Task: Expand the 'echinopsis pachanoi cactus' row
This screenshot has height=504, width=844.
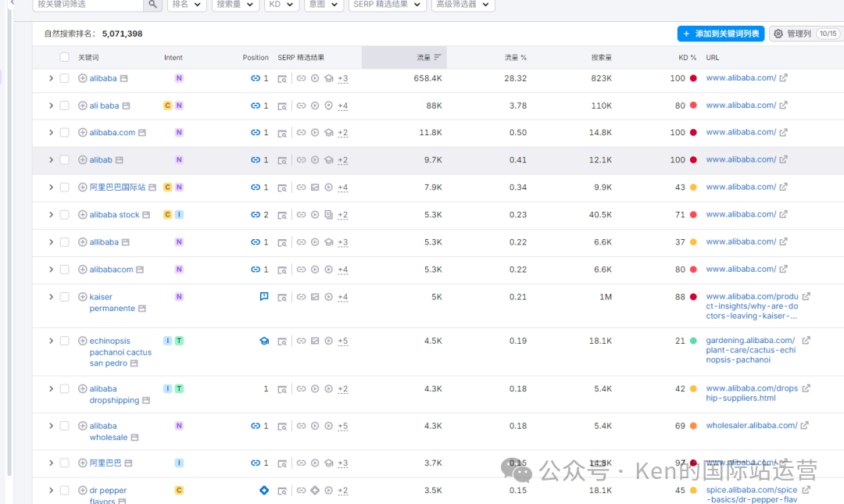Action: pos(51,341)
